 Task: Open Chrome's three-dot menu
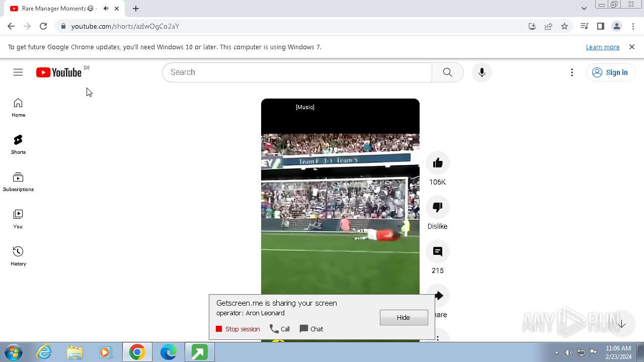pyautogui.click(x=633, y=26)
